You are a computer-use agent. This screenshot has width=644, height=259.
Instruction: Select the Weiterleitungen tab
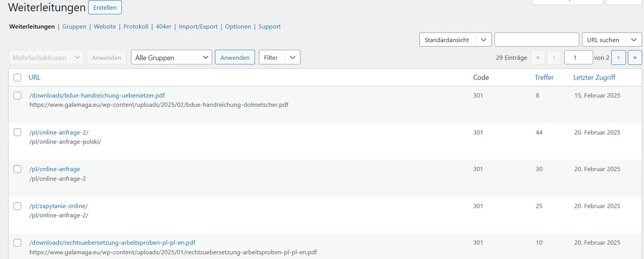[32, 27]
